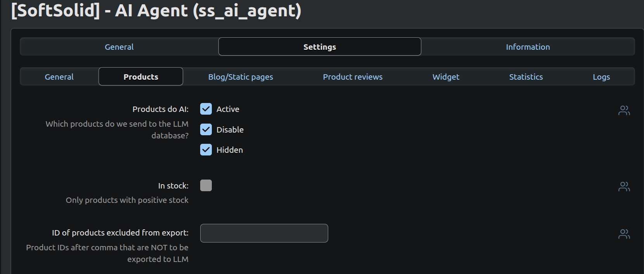Image resolution: width=644 pixels, height=274 pixels.
Task: Click the AI Agent page title heading
Action: (156, 10)
